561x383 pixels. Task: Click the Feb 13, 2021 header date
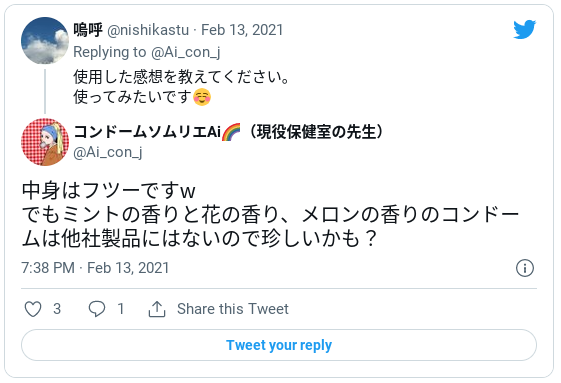[242, 30]
